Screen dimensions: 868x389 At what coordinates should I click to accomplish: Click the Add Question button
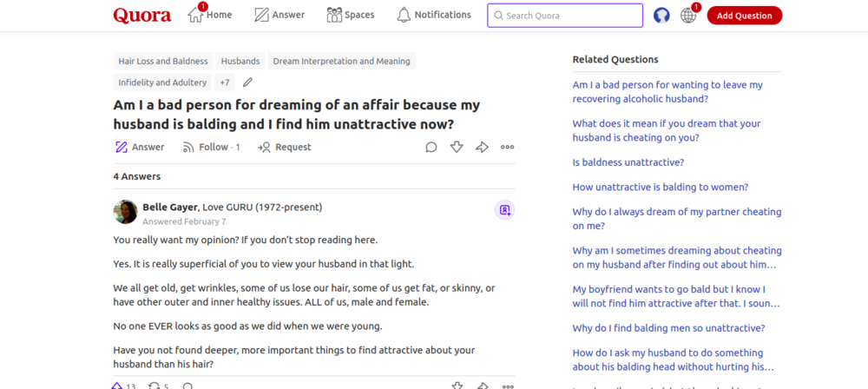click(x=744, y=15)
